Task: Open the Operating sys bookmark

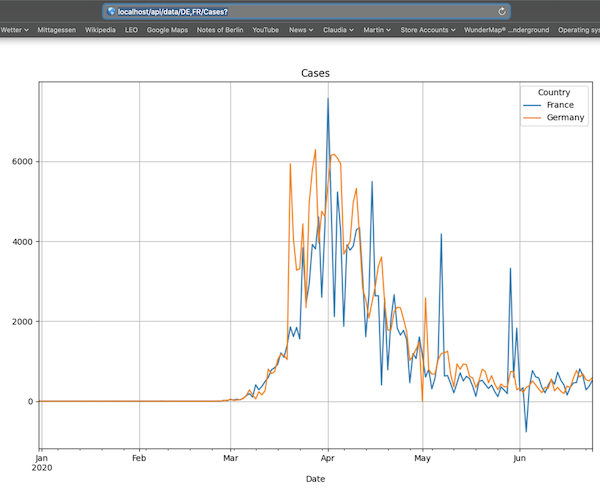Action: tap(578, 30)
